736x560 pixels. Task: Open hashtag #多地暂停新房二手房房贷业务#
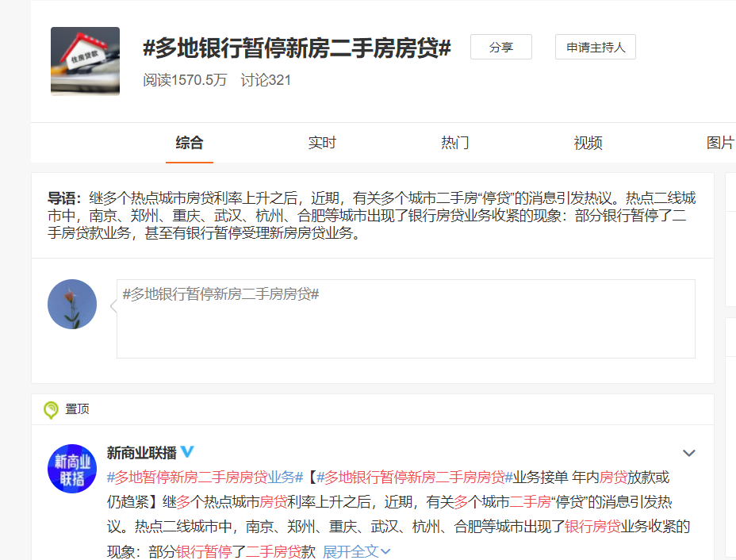coord(205,478)
